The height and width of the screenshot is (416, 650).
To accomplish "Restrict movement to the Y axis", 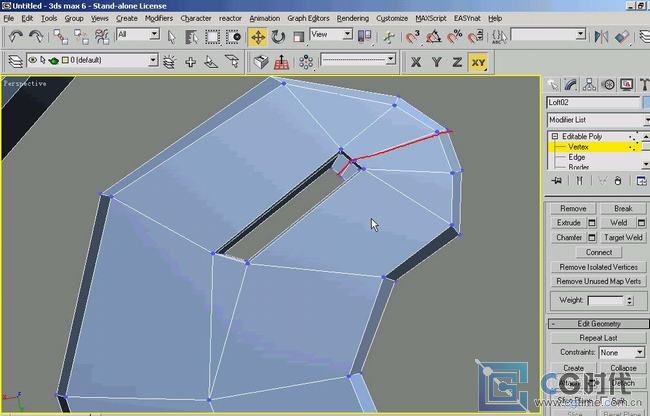I will (x=437, y=62).
